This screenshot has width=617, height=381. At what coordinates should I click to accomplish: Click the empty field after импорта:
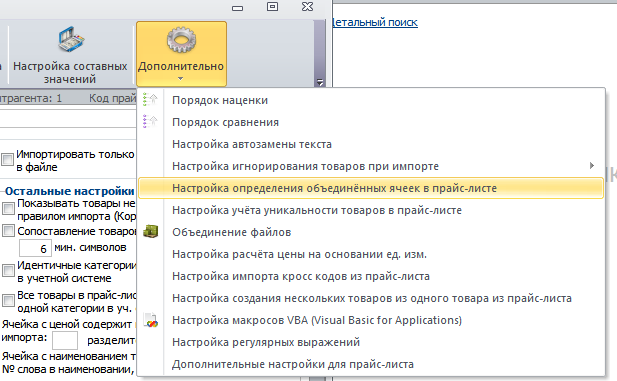tap(65, 340)
